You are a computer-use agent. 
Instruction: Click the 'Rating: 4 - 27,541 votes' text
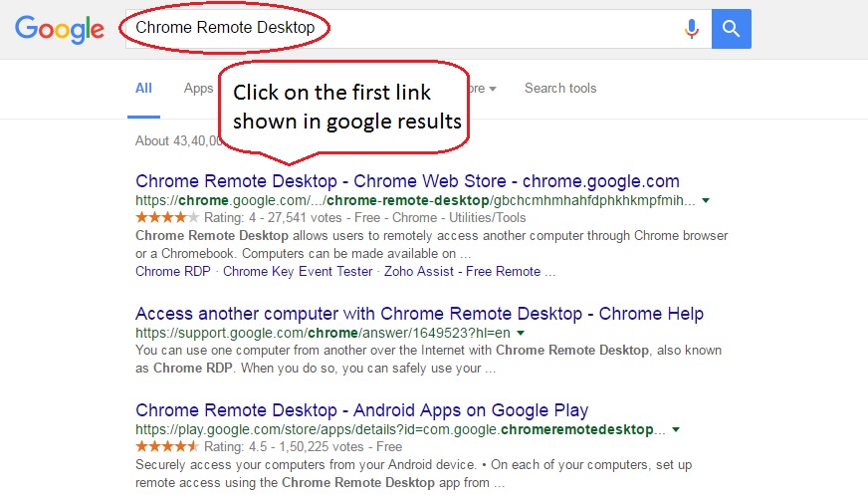[x=273, y=218]
